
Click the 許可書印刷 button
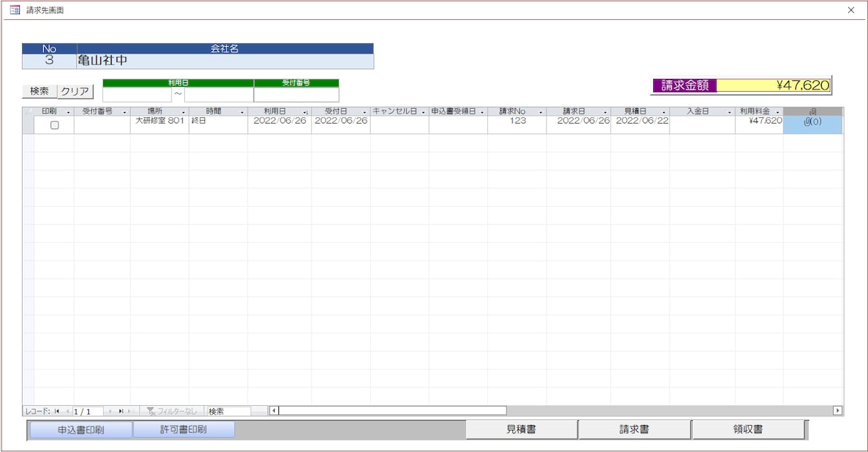click(184, 430)
